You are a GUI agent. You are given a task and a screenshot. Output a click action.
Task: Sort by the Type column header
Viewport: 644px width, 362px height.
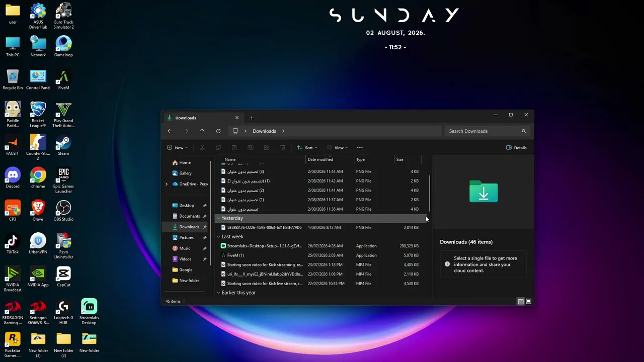(x=374, y=159)
